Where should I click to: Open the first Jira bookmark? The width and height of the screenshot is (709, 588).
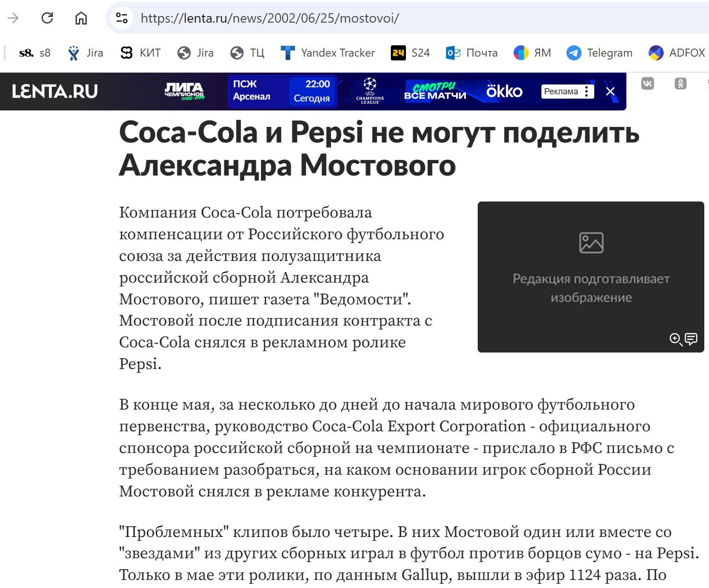tap(85, 53)
